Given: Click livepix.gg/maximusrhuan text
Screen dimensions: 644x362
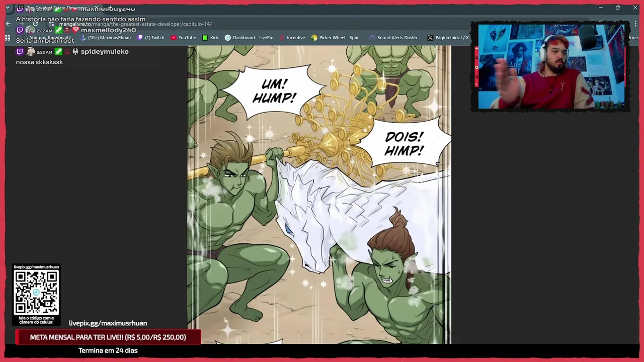Looking at the screenshot, I should tap(108, 323).
